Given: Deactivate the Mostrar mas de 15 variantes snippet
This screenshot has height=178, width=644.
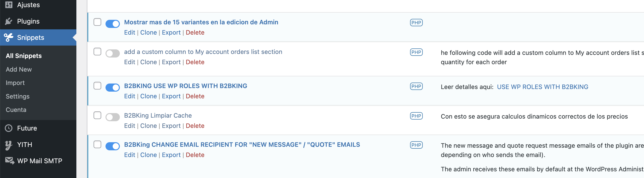Looking at the screenshot, I should pos(113,24).
